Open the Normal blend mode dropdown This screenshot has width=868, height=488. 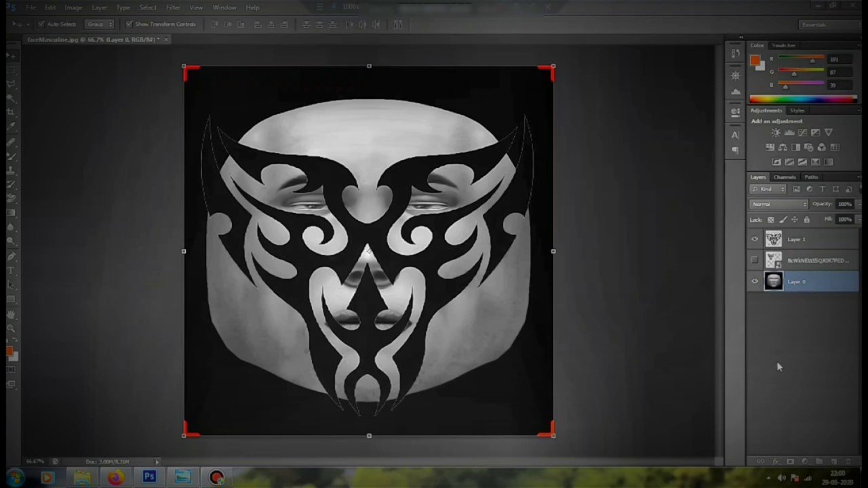pyautogui.click(x=779, y=204)
